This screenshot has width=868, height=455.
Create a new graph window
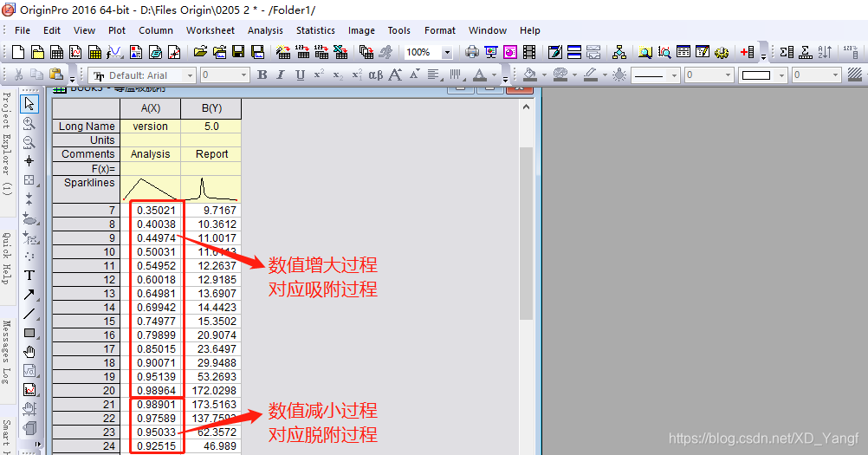coord(76,52)
